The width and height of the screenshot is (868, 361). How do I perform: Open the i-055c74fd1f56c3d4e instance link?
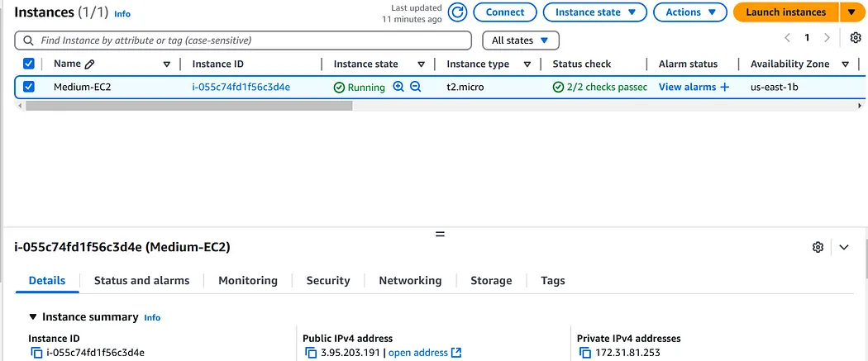pyautogui.click(x=241, y=87)
